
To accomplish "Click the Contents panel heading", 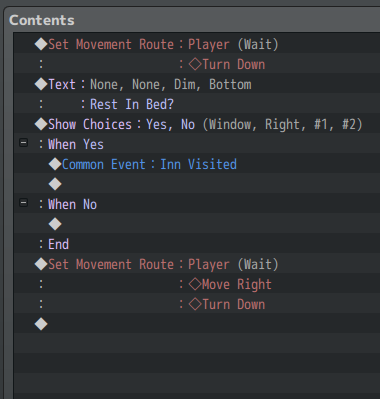I will pyautogui.click(x=42, y=20).
